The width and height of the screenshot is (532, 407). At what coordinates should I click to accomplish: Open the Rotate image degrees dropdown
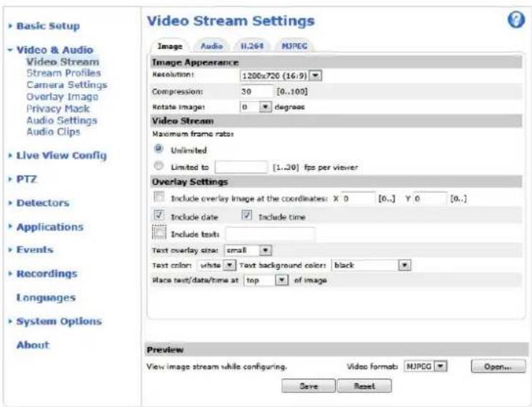[256, 107]
